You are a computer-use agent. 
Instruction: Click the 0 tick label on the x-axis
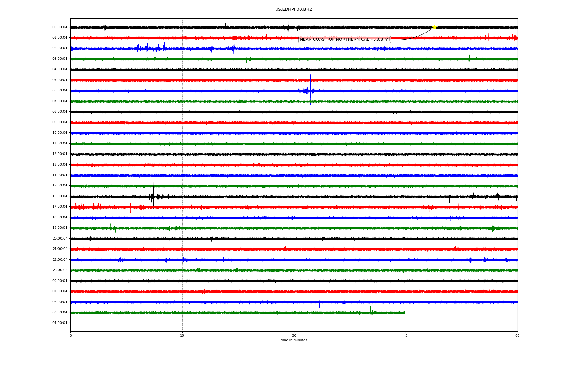pyautogui.click(x=71, y=335)
